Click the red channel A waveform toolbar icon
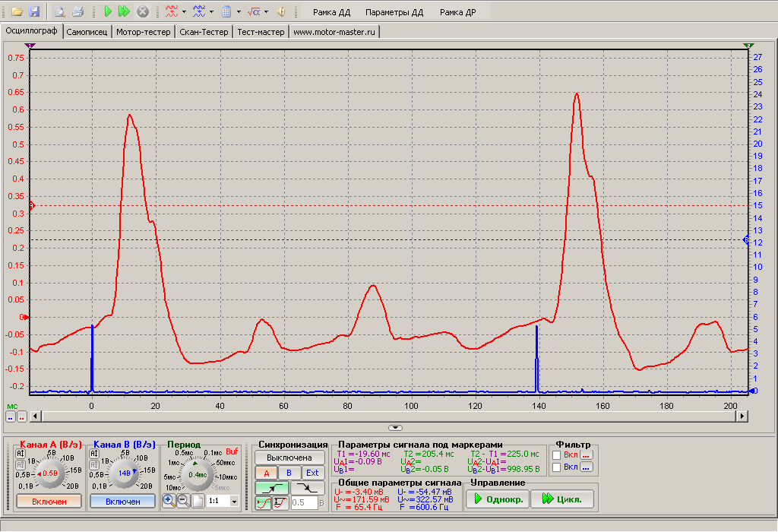 [x=172, y=11]
